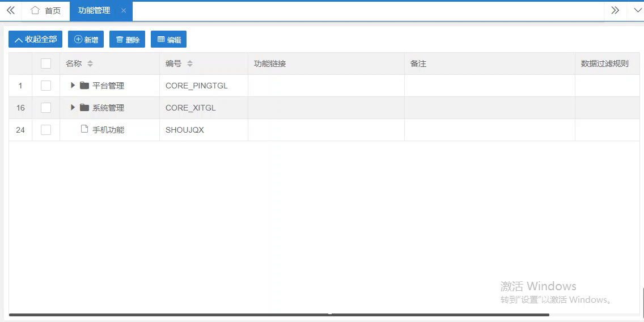This screenshot has width=644, height=322.
Task: Check the checkbox for 系统管理 row
Action: pyautogui.click(x=46, y=108)
